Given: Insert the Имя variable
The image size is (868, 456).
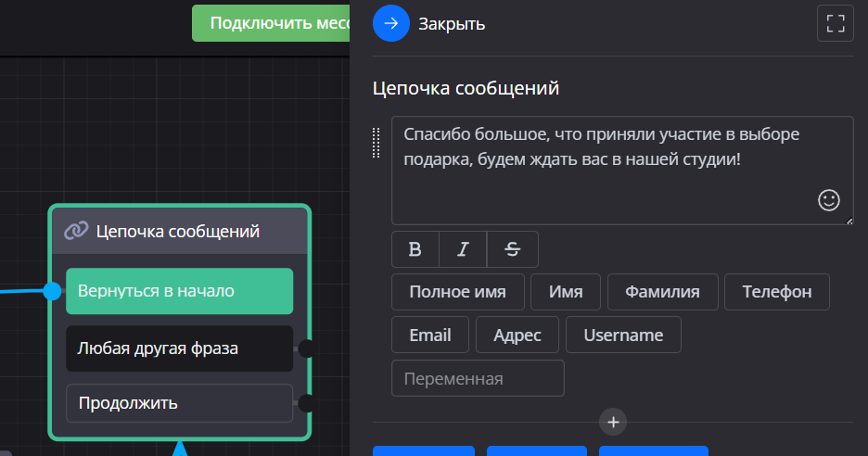Looking at the screenshot, I should click(x=566, y=292).
